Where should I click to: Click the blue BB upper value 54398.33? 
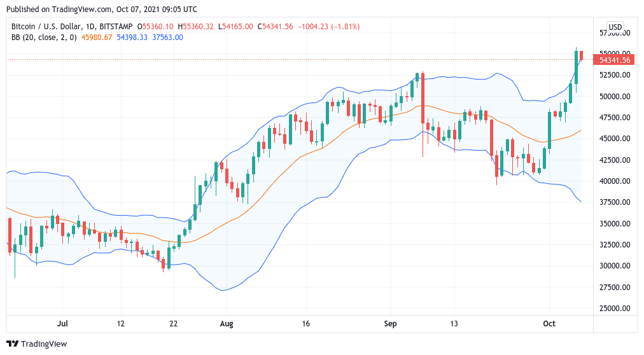(x=132, y=38)
